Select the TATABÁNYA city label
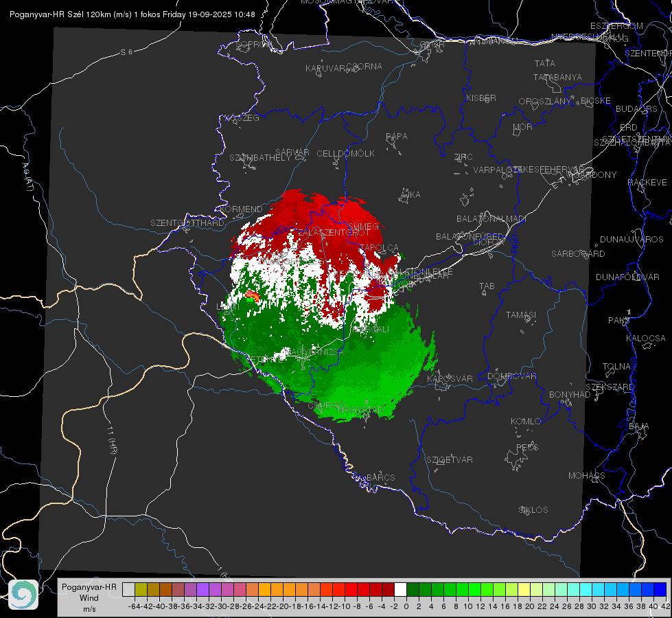 coord(557,78)
